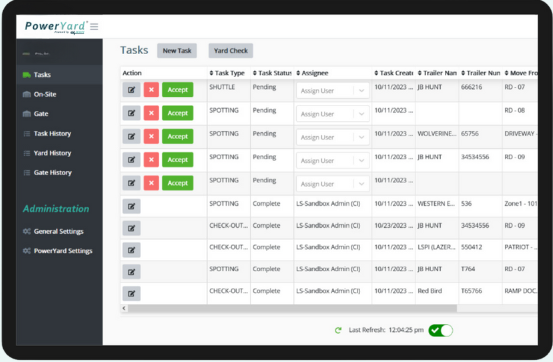Open edit for LSPI (LAZER check-out row
The height and width of the screenshot is (362, 553).
pos(132,250)
